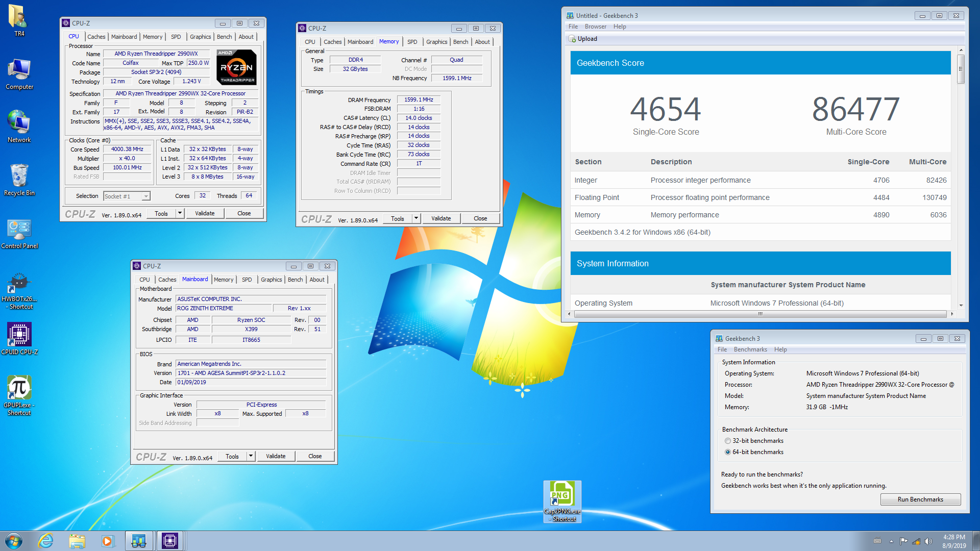
Task: Click horizontal scrollbar in Geekbench results
Action: coord(760,314)
